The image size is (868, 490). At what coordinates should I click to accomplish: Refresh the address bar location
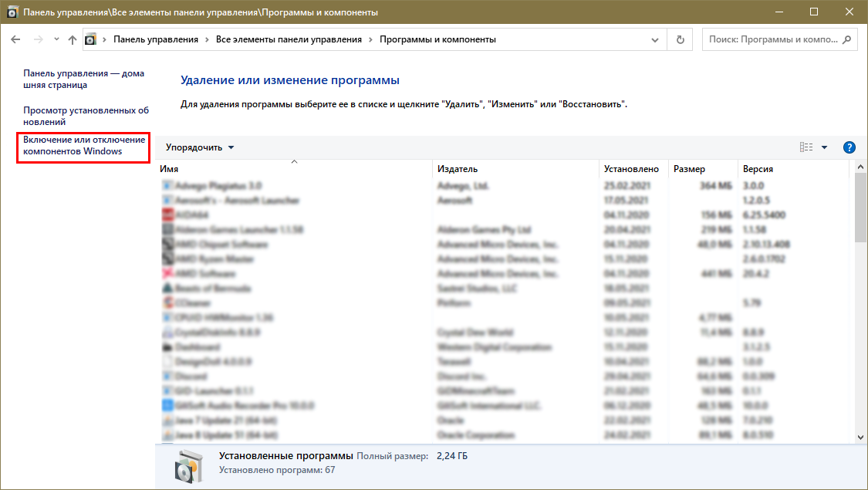[x=680, y=39]
